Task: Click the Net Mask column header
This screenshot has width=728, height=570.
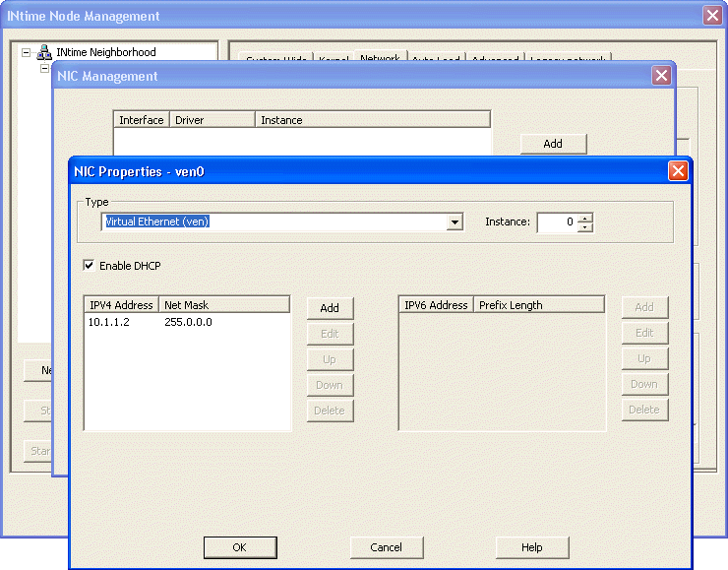Action: 223,305
